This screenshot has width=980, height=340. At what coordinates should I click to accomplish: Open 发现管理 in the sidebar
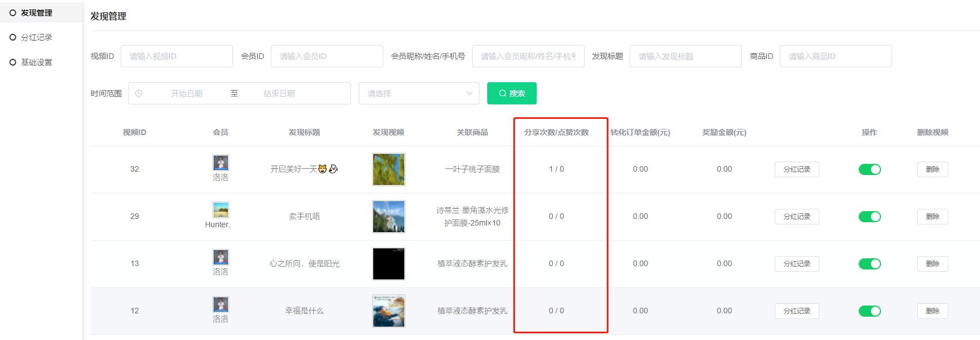[x=41, y=13]
